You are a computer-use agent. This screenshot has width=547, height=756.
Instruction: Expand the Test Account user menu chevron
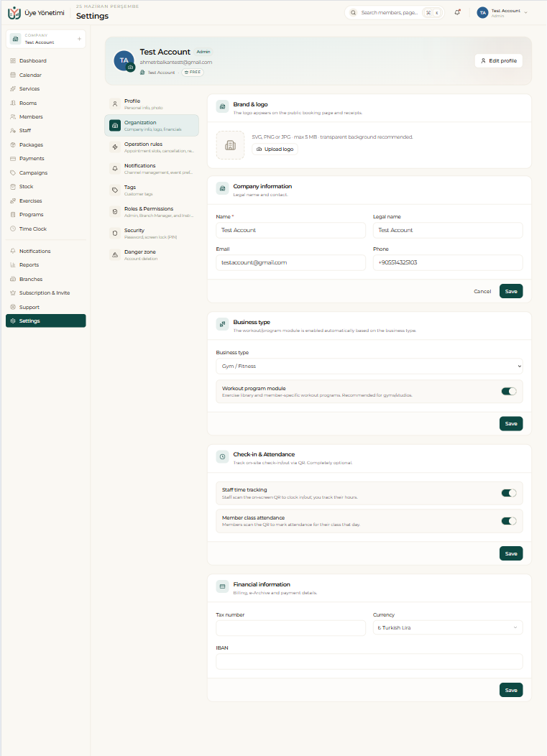(525, 12)
